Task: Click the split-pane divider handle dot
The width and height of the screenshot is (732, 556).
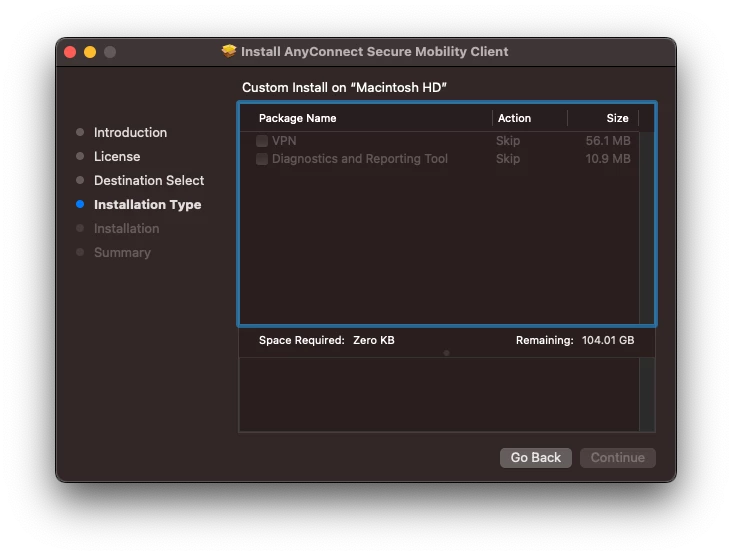Action: point(447,353)
